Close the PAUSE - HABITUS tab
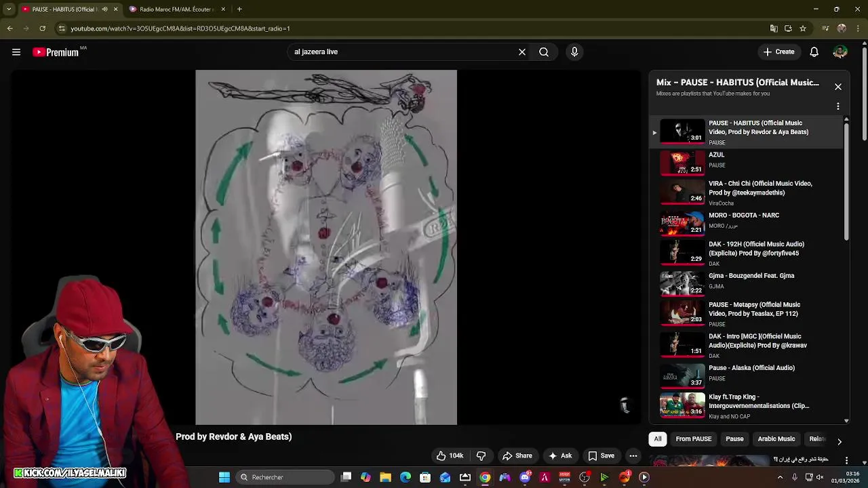The width and height of the screenshot is (868, 488). tap(115, 9)
